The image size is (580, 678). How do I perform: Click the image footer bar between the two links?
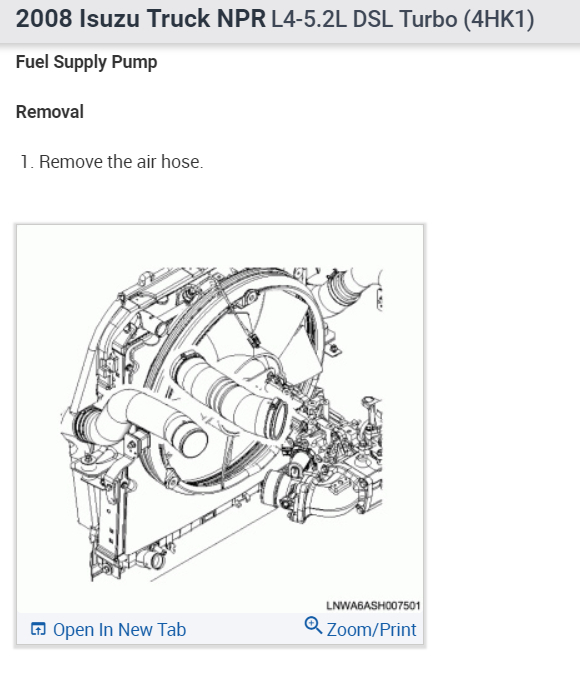[x=245, y=629]
